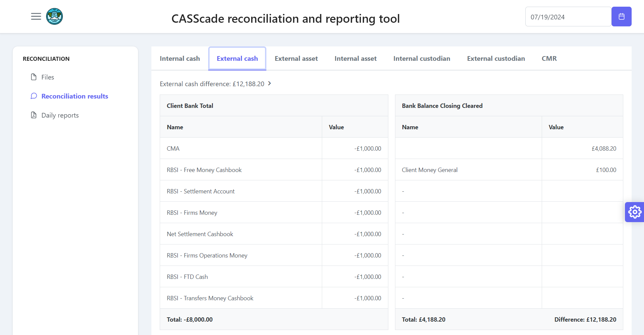Screen dimensions: 644x335
Task: Expand the External cash difference chevron
Action: point(270,83)
